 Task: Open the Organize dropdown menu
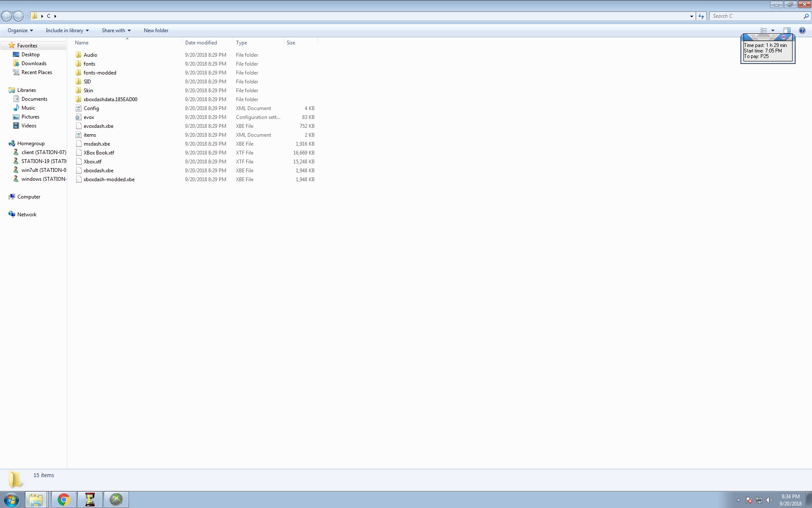coord(20,30)
